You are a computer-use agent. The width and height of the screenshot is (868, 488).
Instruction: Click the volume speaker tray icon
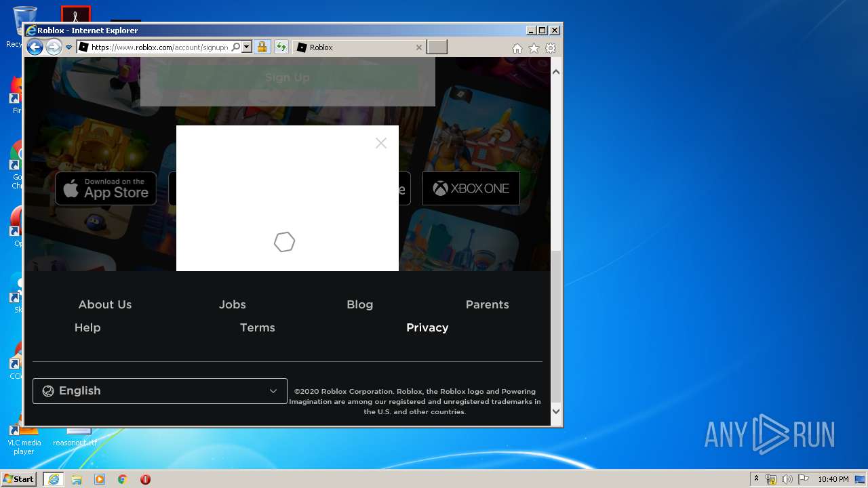coord(787,479)
